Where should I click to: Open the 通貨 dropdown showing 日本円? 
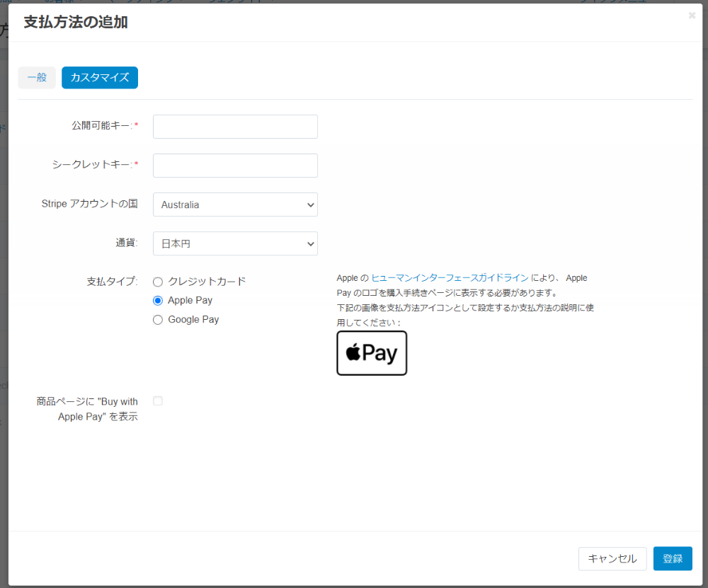[x=235, y=243]
